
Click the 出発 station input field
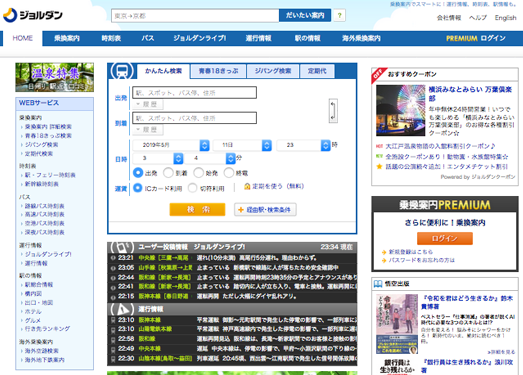tap(194, 93)
